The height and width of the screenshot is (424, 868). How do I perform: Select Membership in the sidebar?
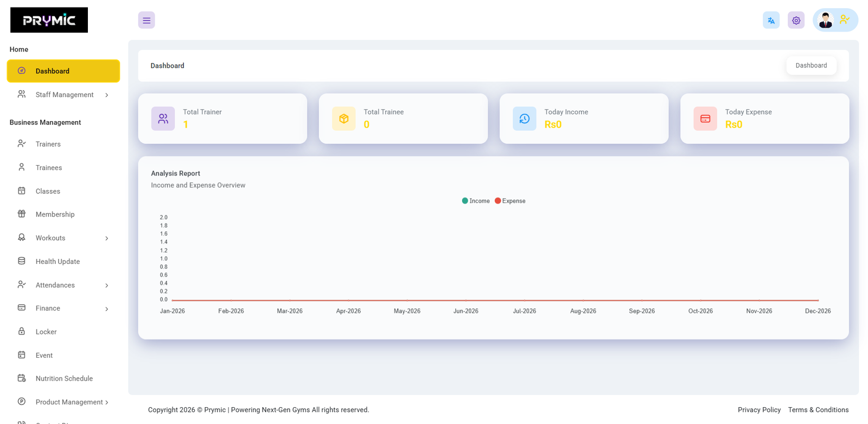coord(55,214)
